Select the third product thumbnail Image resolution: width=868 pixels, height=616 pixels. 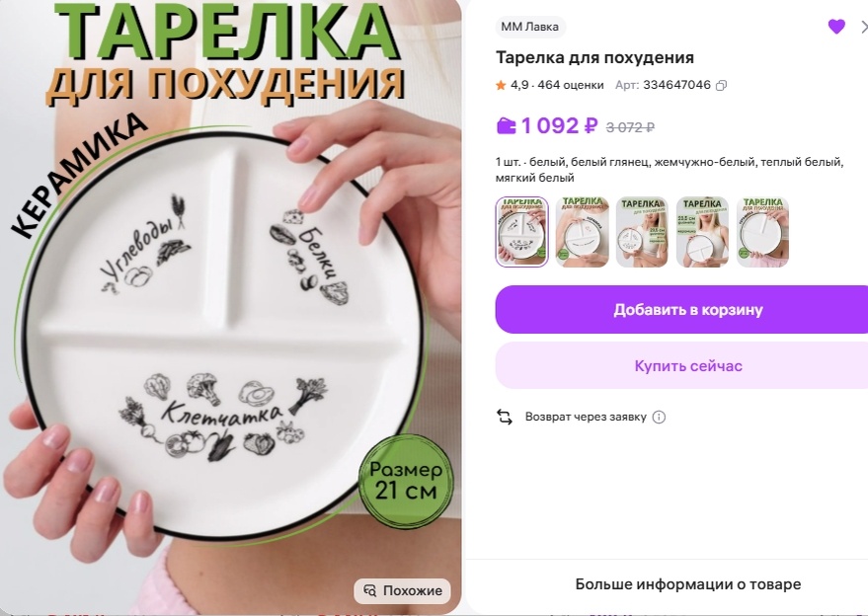[x=642, y=232]
